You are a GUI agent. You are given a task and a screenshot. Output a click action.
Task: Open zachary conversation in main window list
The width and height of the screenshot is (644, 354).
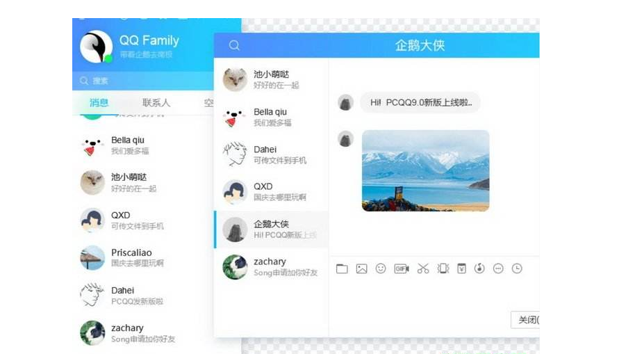click(143, 332)
